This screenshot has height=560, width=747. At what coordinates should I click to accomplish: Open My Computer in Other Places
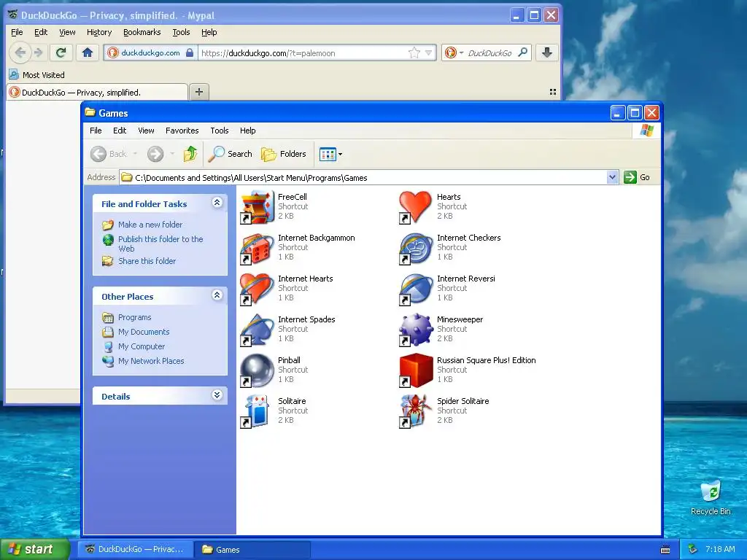point(142,346)
